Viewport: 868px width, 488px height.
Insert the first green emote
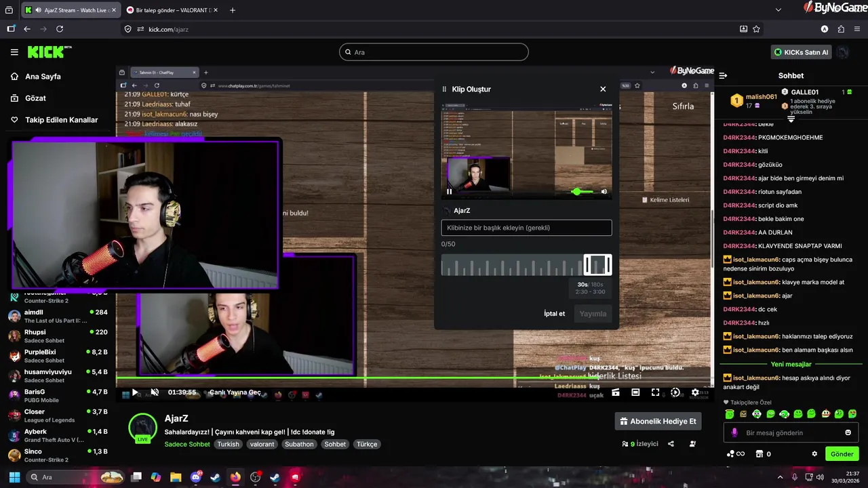click(730, 413)
